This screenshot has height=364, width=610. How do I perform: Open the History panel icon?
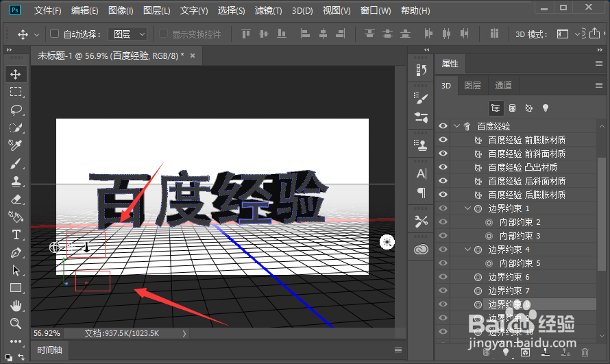pyautogui.click(x=421, y=71)
